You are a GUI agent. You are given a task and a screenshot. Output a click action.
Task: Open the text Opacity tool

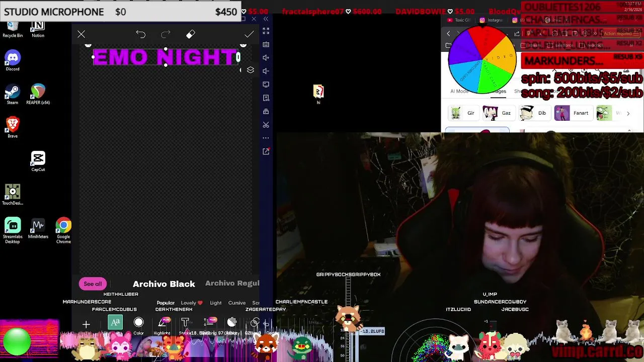click(232, 326)
